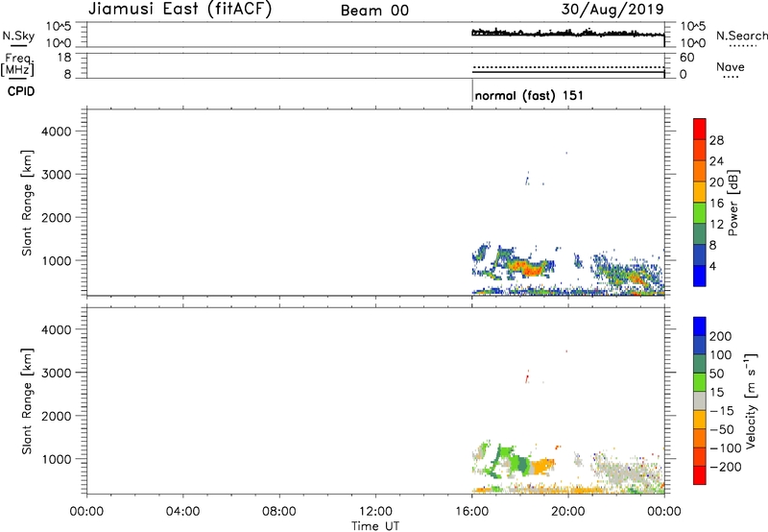Click the '200' tick on velocity scale
Viewport: 768px width, 532px height.
pyautogui.click(x=721, y=336)
